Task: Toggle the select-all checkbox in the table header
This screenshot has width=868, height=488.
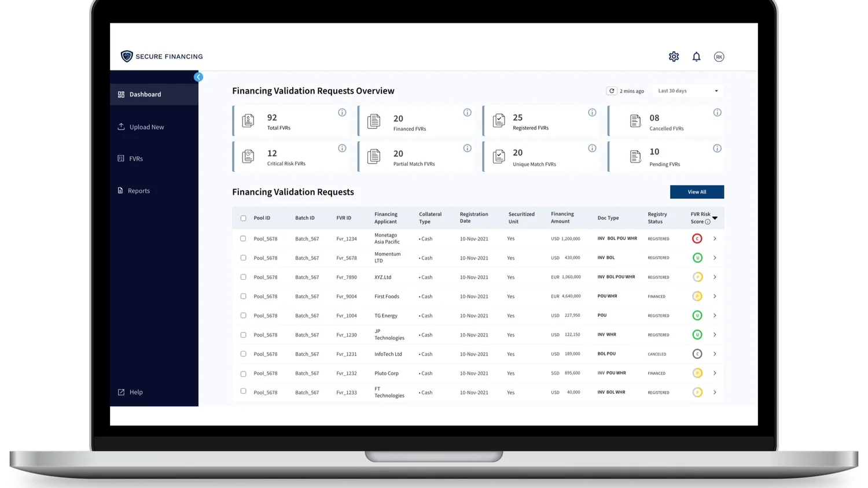Action: click(x=243, y=218)
